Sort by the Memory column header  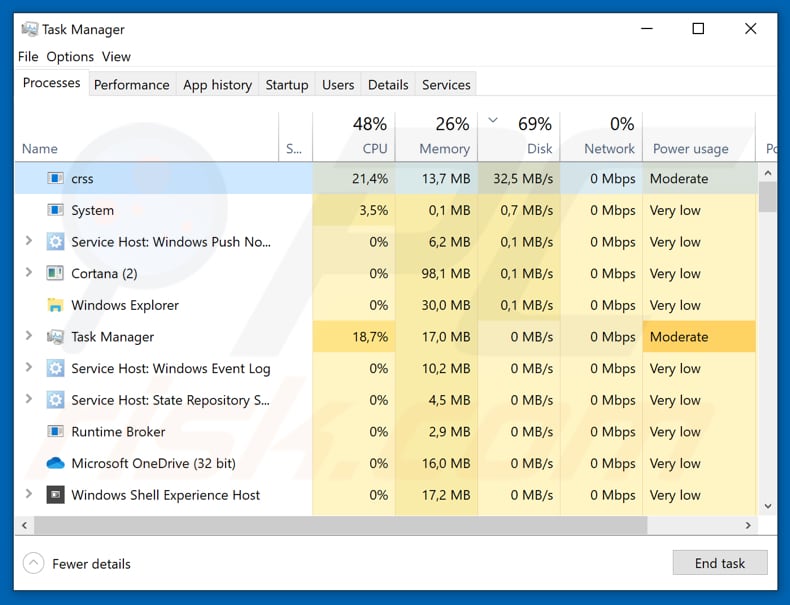(x=436, y=137)
